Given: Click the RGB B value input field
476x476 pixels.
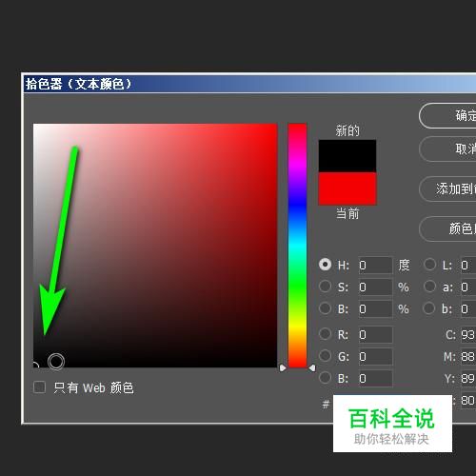Looking at the screenshot, I should click(x=375, y=379).
